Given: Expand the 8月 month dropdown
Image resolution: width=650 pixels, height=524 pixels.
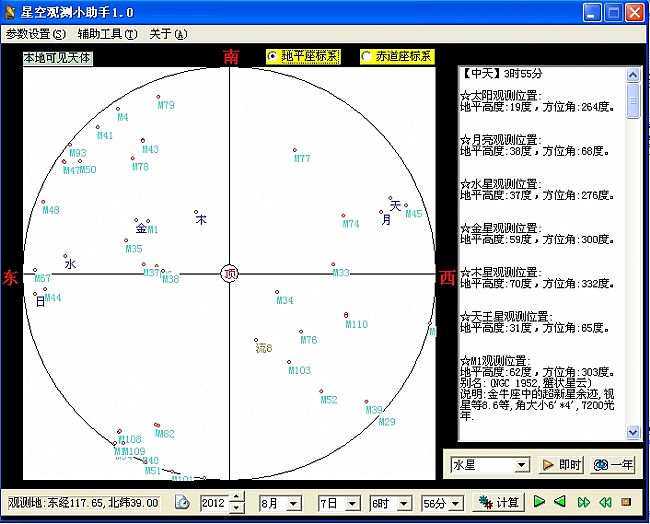Looking at the screenshot, I should pos(302,502).
